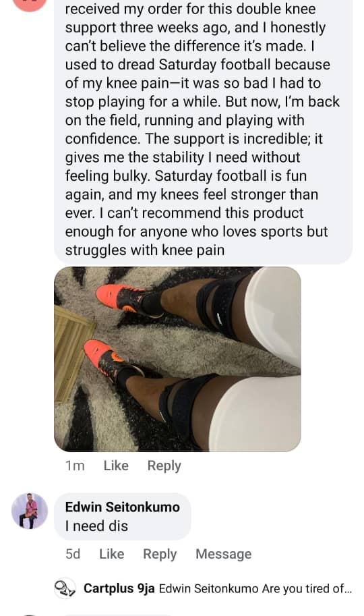Image resolution: width=364 pixels, height=616 pixels.
Task: Tap the ellipsis ending Cartplus 9ja's reply
Action: click(348, 590)
